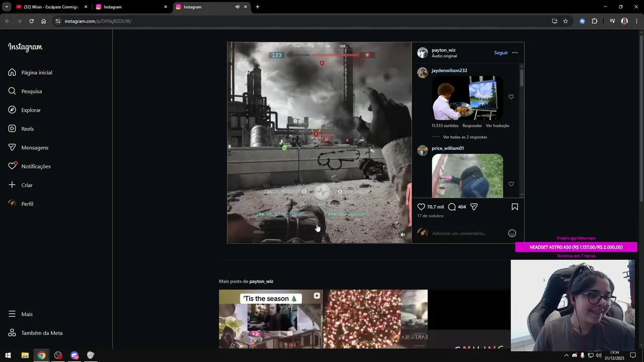Open Também da Meta menu
The width and height of the screenshot is (644, 362).
[35, 333]
